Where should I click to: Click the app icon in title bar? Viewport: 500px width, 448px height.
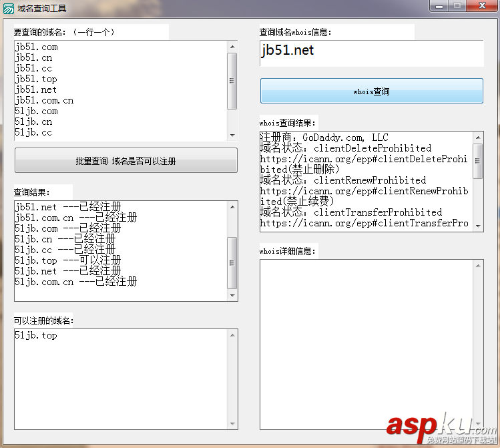(8, 8)
